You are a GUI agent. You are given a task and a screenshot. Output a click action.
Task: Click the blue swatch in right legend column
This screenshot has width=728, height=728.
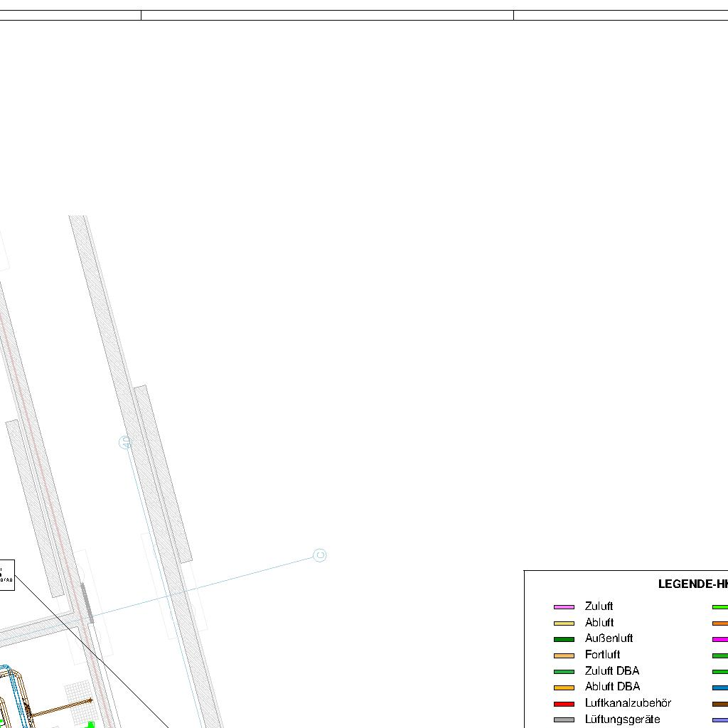[x=719, y=687]
